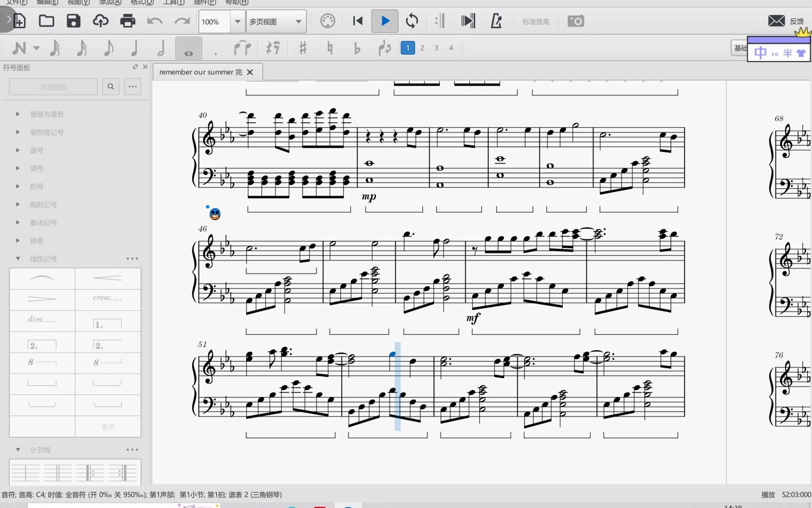Screen dimensions: 812x508
Task: Create a new score with toolbar icon
Action: [19, 21]
